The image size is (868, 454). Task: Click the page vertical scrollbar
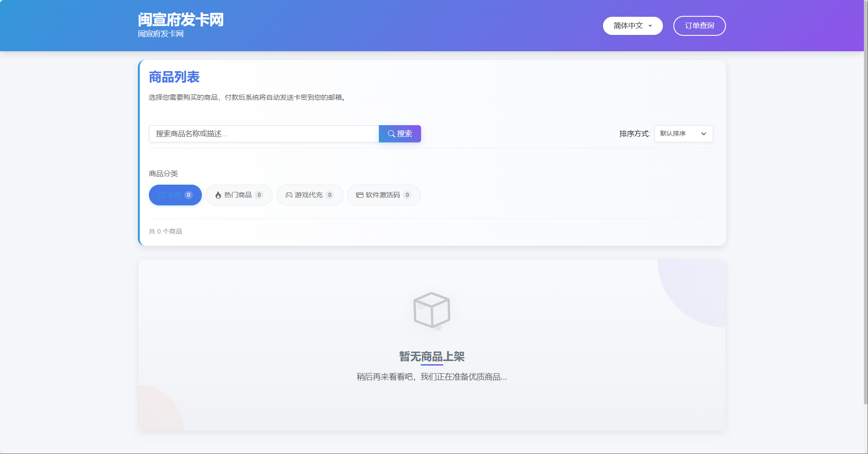tap(865, 202)
